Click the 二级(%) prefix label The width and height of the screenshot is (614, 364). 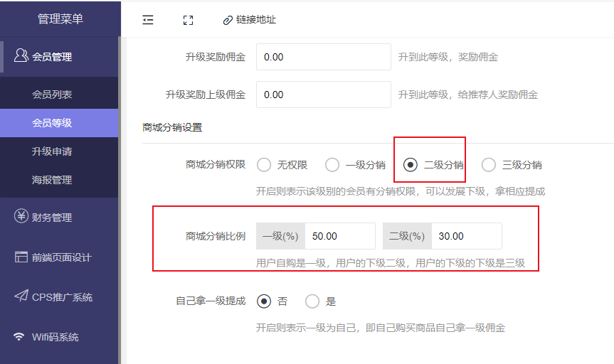tap(407, 236)
